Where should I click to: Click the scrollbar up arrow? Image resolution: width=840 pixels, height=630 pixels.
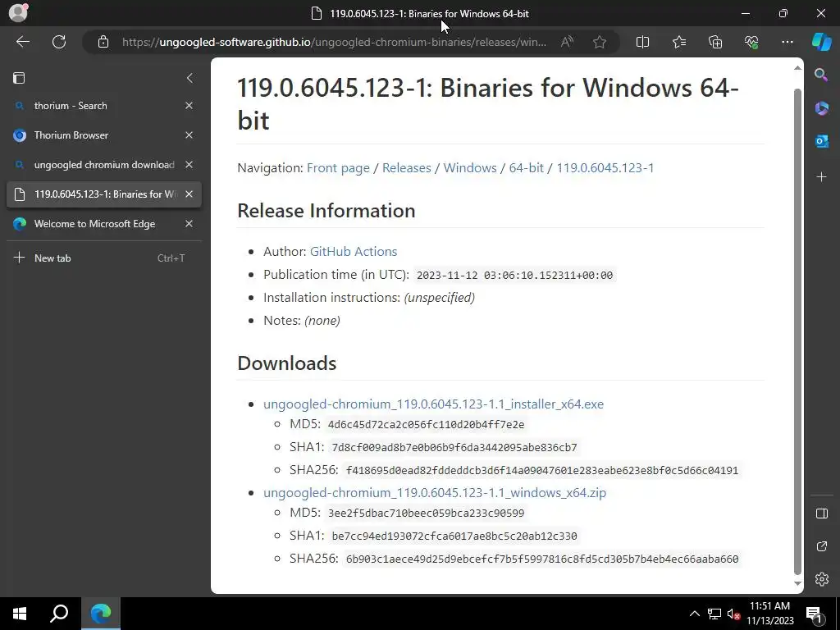pyautogui.click(x=797, y=68)
